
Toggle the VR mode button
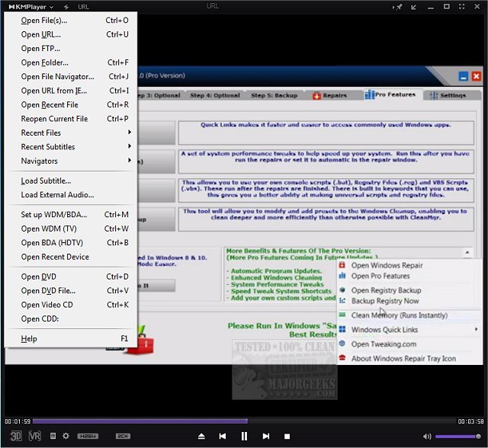(34, 436)
